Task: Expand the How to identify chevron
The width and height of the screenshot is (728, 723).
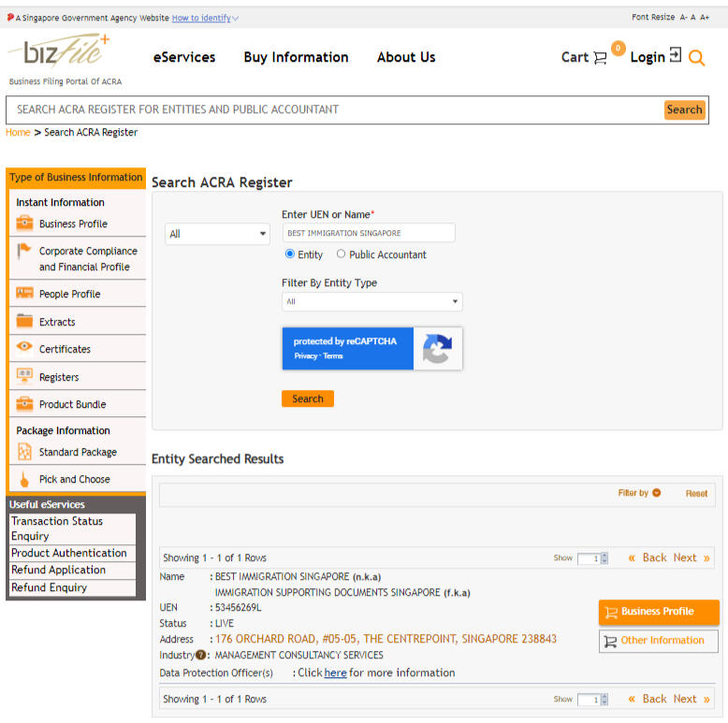Action: 236,19
